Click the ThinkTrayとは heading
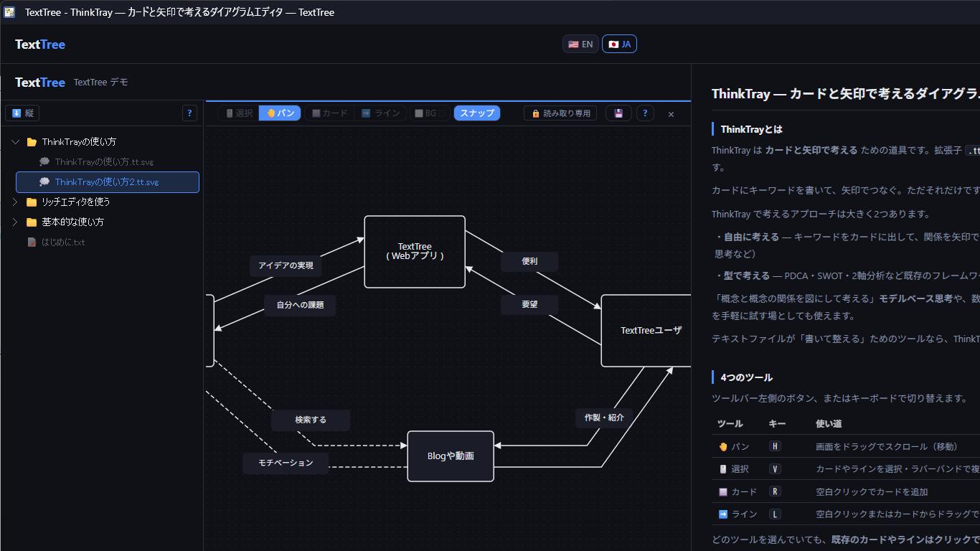Screen dimensions: 980x551 click(751, 130)
